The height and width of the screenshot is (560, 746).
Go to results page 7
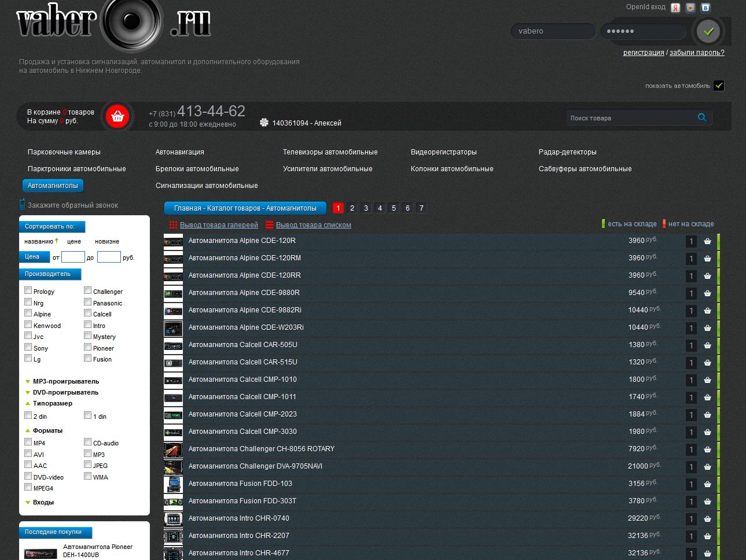(421, 208)
